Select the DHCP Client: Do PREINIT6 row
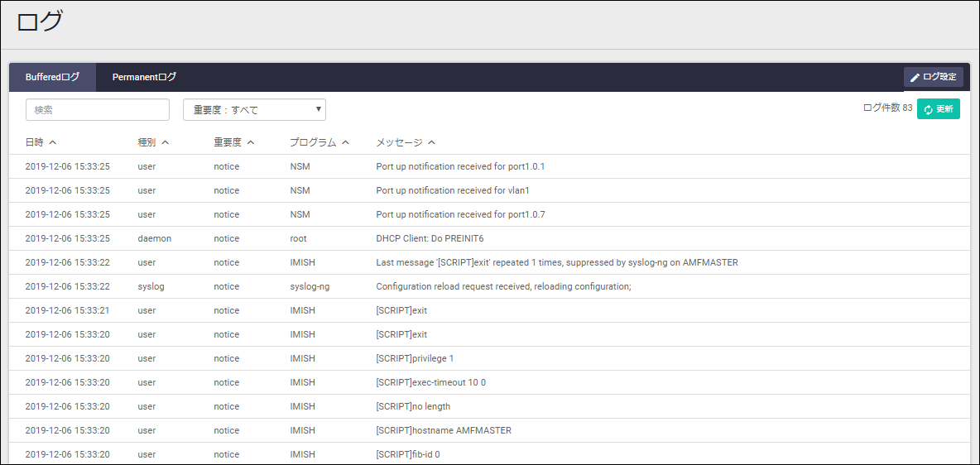This screenshot has width=980, height=465. tap(430, 238)
